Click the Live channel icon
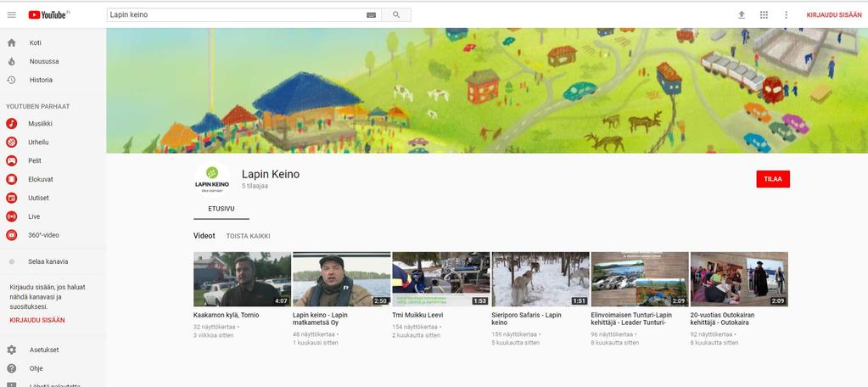Screen dimensions: 868x387 tap(12, 216)
